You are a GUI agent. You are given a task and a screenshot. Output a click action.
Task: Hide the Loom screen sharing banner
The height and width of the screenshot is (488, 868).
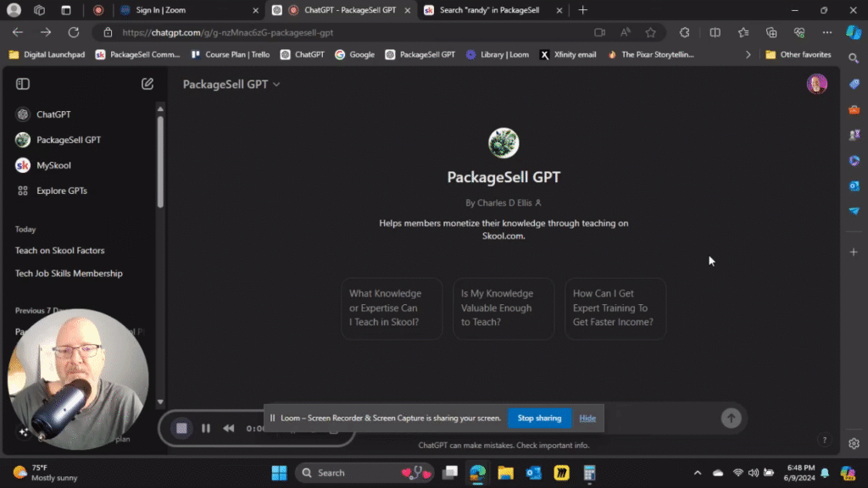coord(587,418)
